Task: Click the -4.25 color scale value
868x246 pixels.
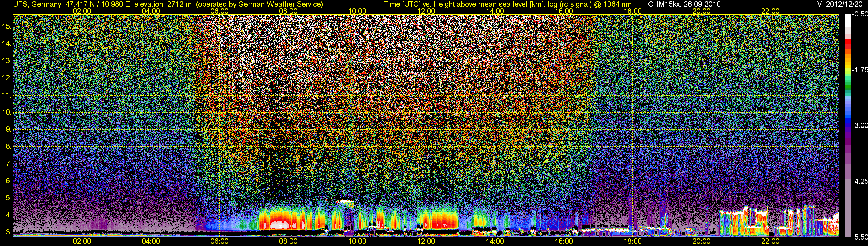Action: tap(860, 181)
